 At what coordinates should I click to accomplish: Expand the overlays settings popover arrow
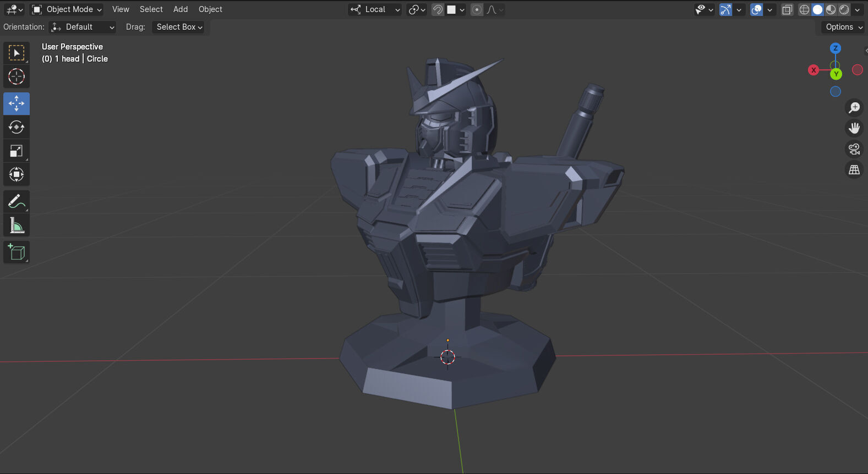pyautogui.click(x=770, y=9)
